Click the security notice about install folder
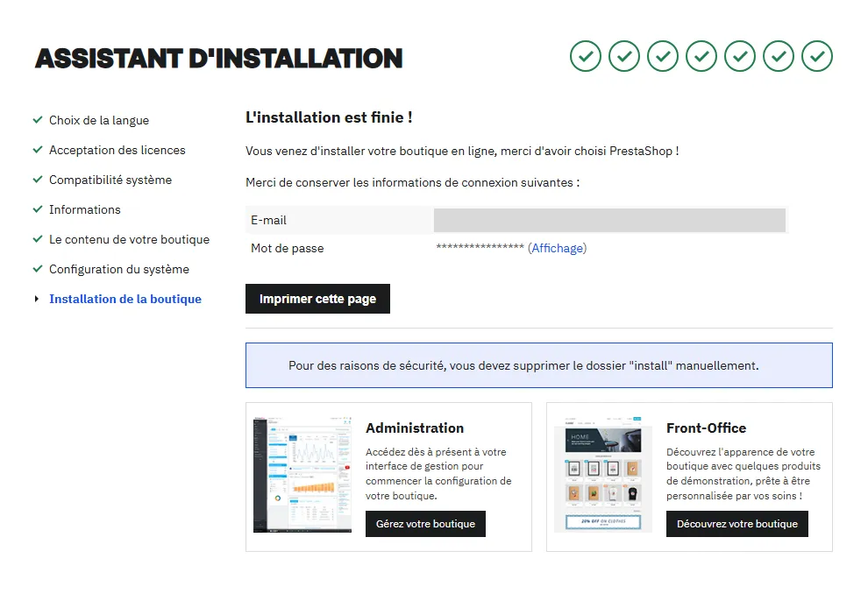 pyautogui.click(x=539, y=365)
